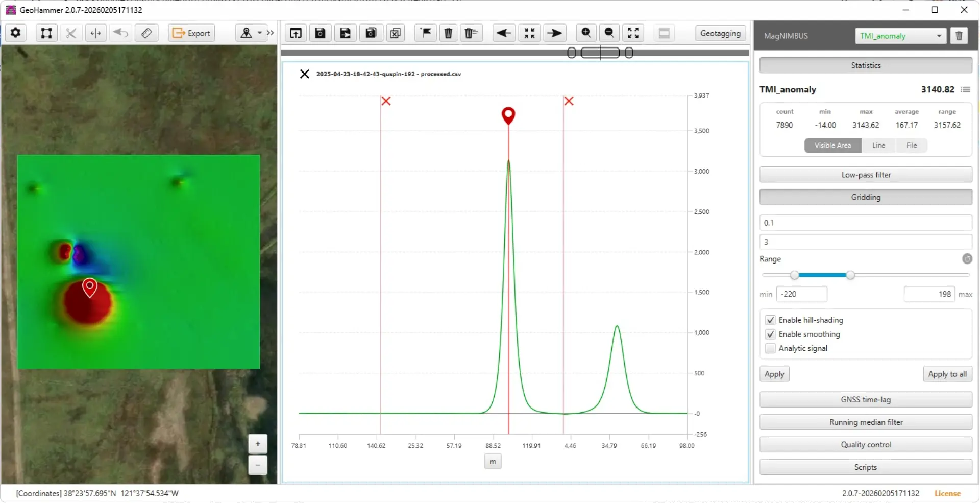
Task: Enable Analytic signal
Action: pyautogui.click(x=770, y=349)
